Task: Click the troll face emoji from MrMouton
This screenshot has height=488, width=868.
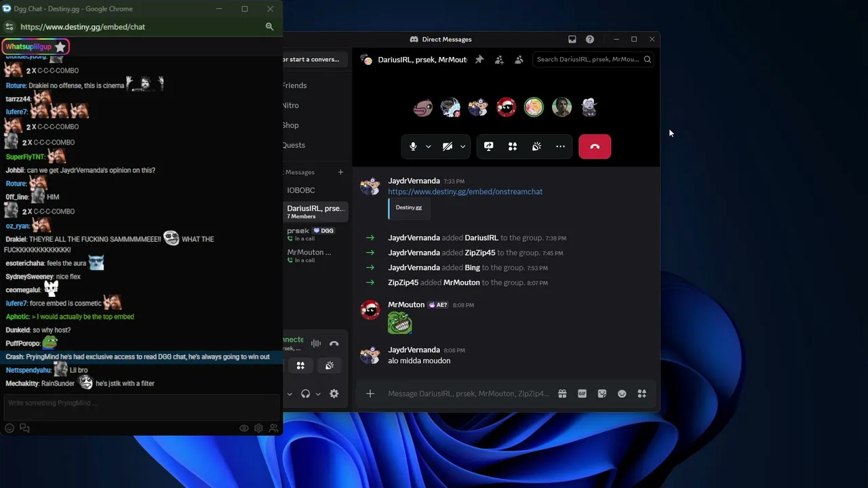Action: click(400, 323)
